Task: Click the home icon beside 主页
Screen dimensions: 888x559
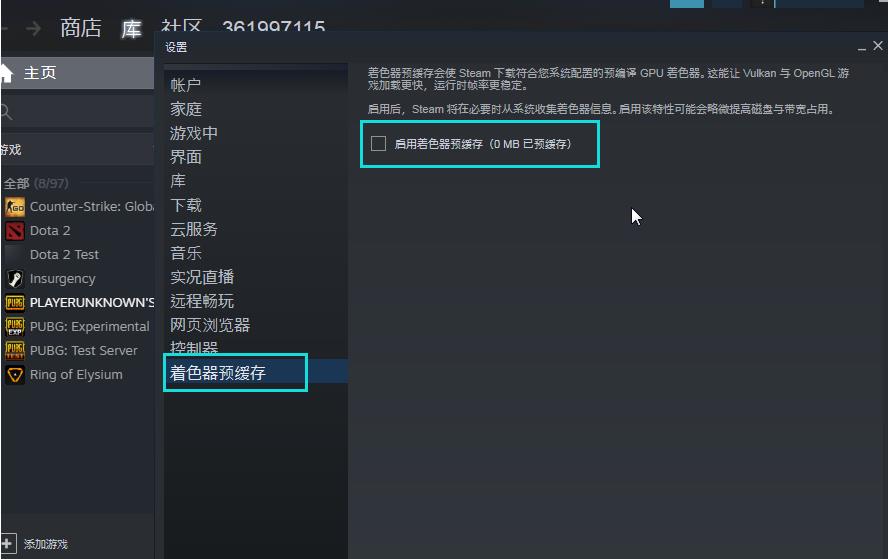Action: [x=6, y=73]
